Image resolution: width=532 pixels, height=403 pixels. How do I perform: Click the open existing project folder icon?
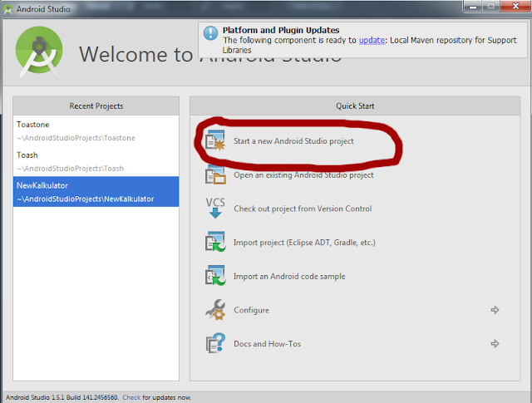(x=215, y=174)
